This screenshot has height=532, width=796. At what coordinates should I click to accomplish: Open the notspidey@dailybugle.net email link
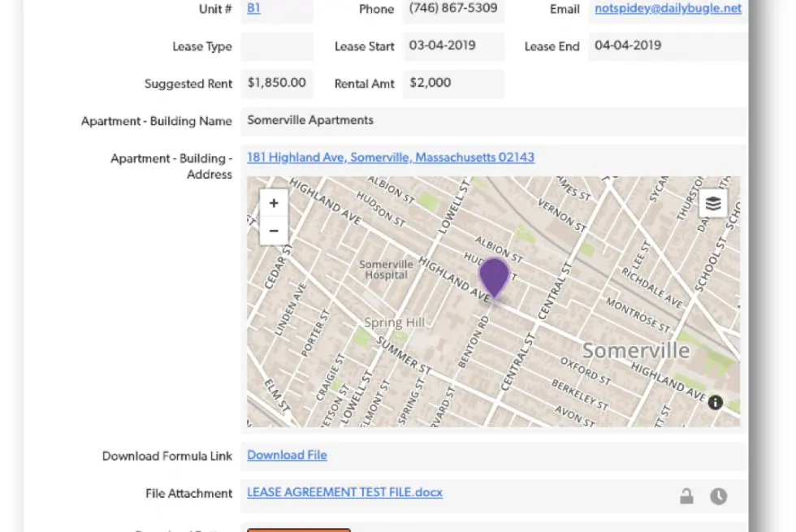point(668,8)
